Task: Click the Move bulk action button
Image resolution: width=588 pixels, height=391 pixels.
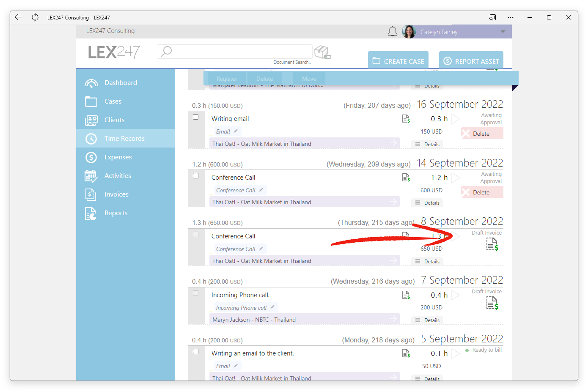Action: [x=309, y=79]
